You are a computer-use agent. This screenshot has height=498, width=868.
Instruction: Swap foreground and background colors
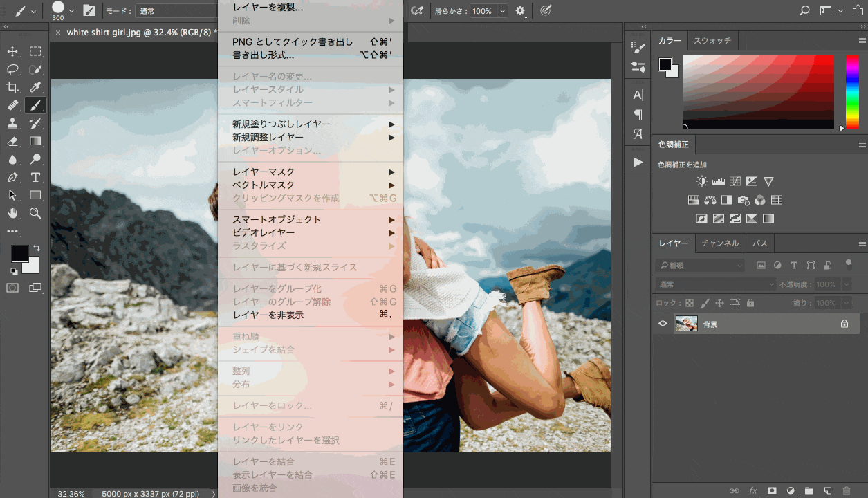[x=36, y=248]
